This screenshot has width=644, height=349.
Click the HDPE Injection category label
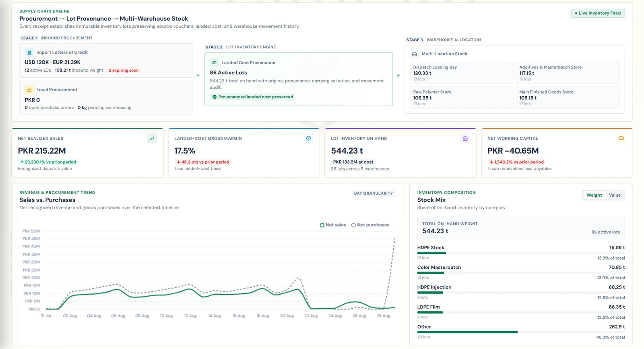(x=434, y=287)
